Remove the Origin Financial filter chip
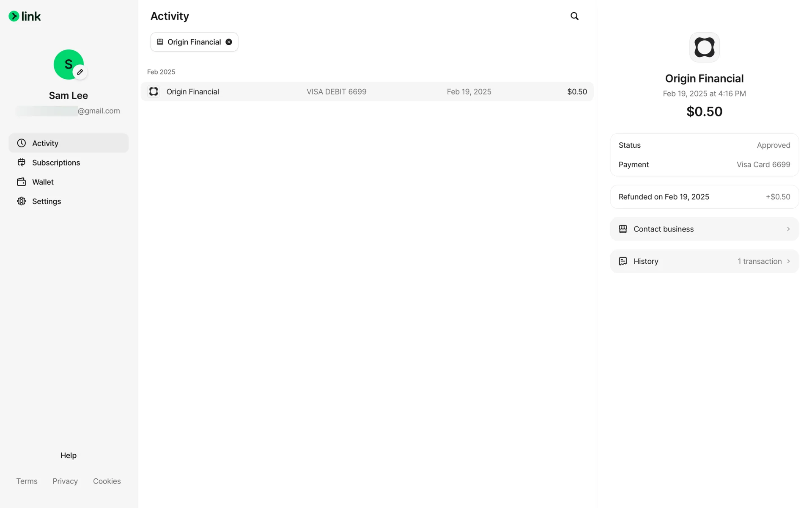 coord(229,42)
